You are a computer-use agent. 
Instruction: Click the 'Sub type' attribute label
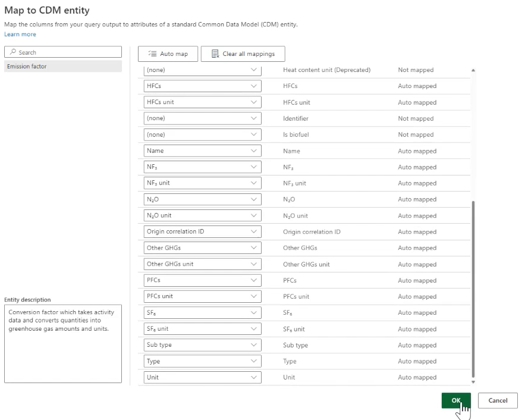point(295,345)
